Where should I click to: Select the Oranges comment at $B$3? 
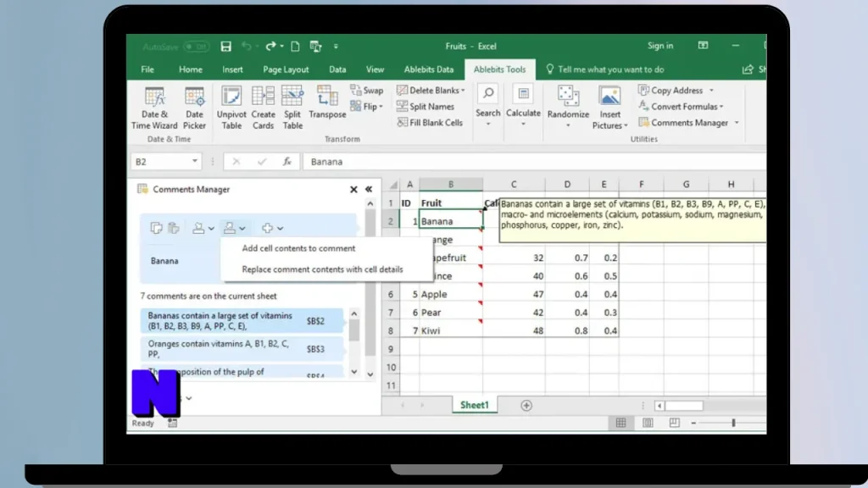point(242,349)
